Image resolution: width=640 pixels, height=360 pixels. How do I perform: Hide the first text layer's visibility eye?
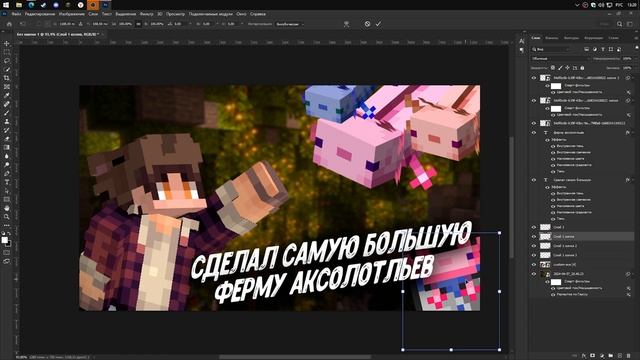pyautogui.click(x=534, y=133)
